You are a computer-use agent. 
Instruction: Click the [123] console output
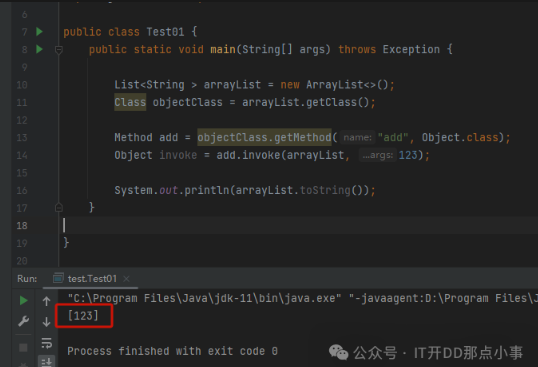(x=83, y=316)
